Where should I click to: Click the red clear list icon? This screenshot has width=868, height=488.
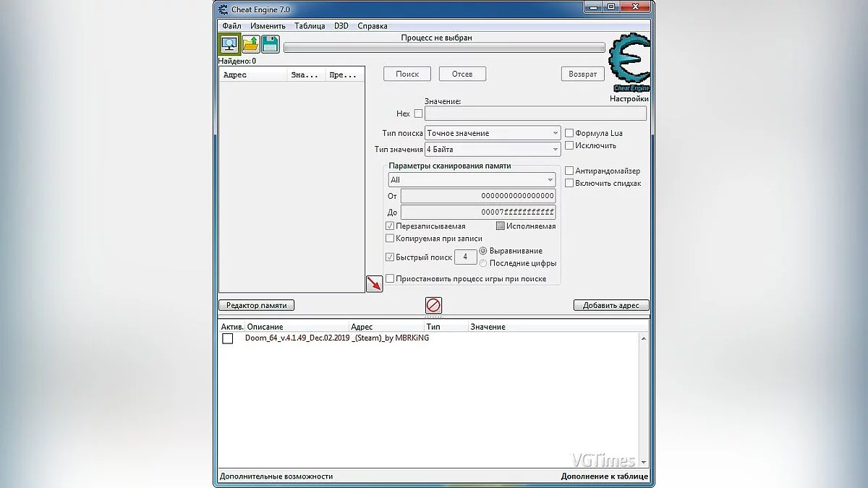tap(433, 305)
